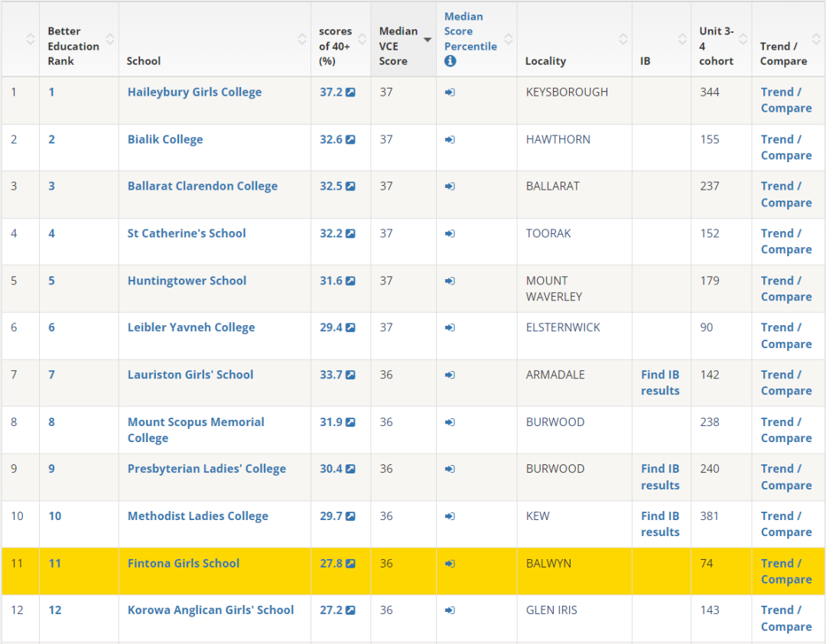Open Trend / Compare for Huntingtower School
The image size is (826, 644).
(x=786, y=289)
